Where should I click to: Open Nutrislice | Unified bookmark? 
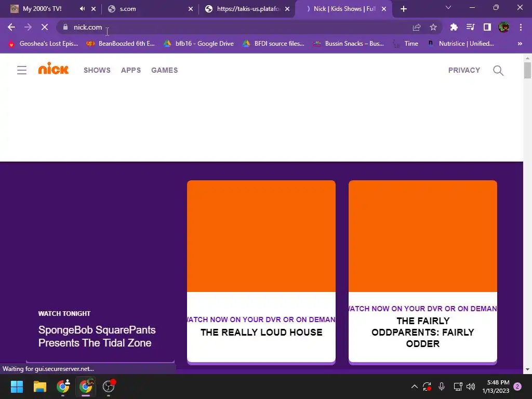461,44
